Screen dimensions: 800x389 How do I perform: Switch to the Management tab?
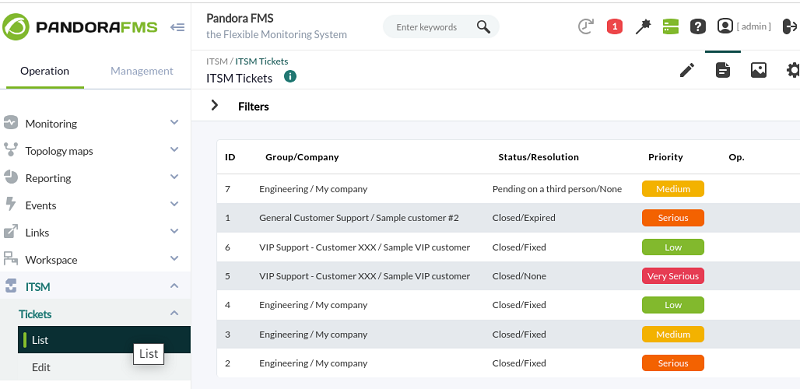click(142, 71)
